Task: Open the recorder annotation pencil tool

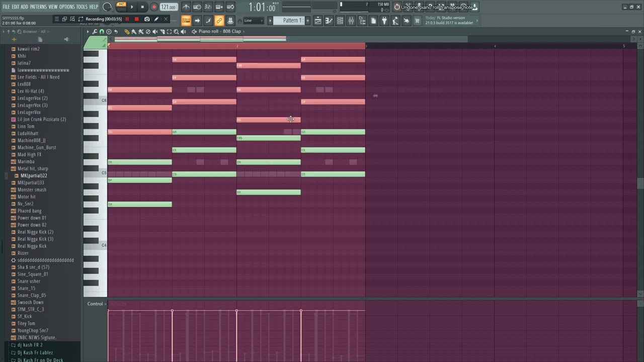Action: coord(156,19)
